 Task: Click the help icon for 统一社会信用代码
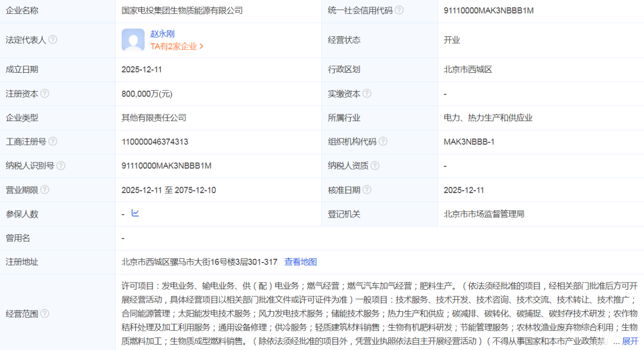click(399, 10)
